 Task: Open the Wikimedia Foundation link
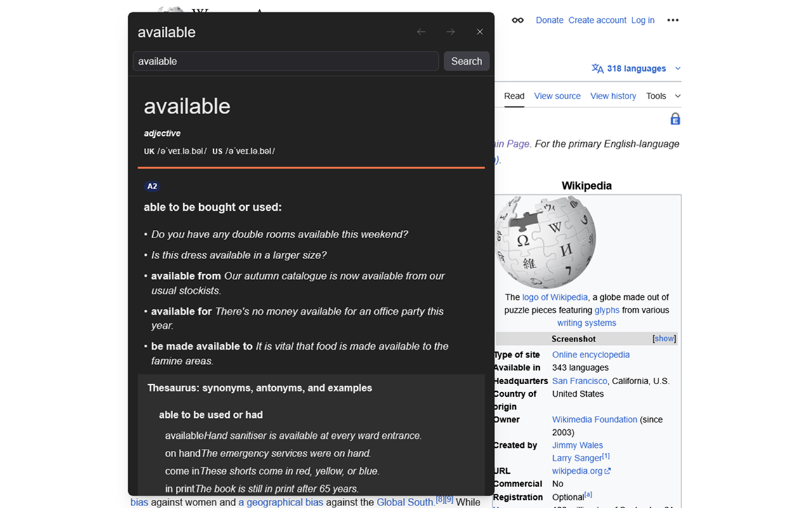point(594,419)
